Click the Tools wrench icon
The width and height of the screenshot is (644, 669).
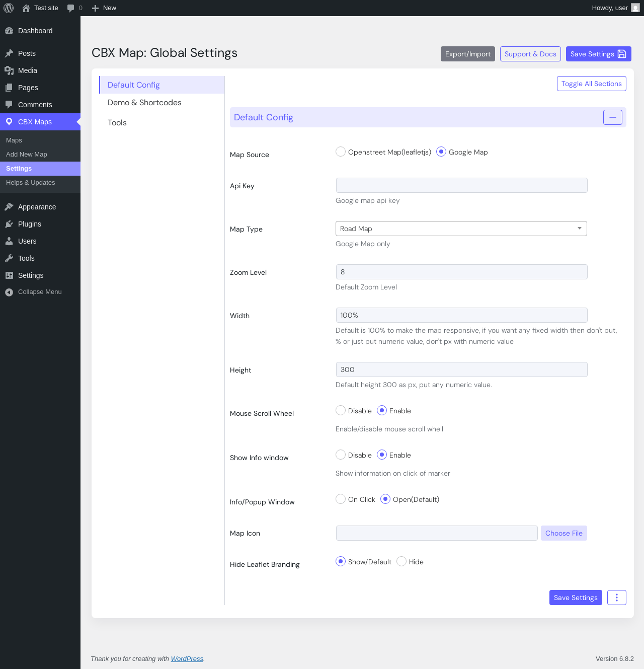9,258
